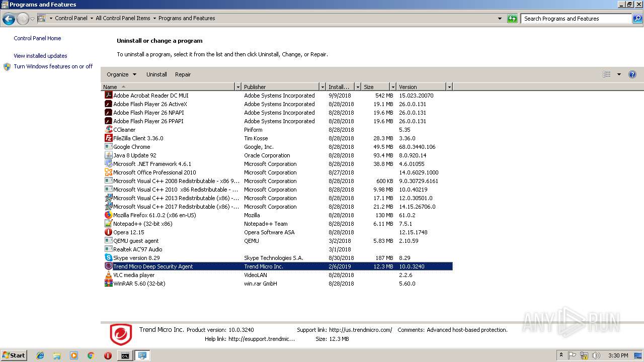Open the Organize dropdown menu
Image resolution: width=644 pixels, height=362 pixels.
click(121, 74)
